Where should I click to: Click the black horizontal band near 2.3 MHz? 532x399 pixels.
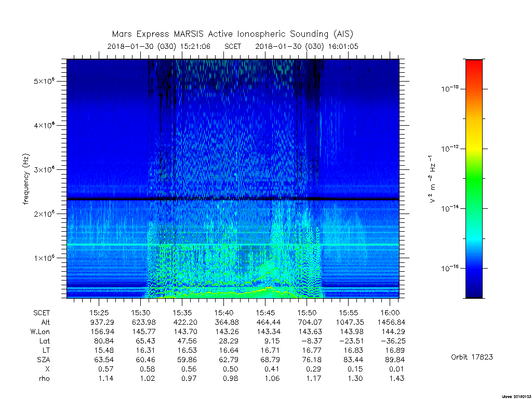click(x=233, y=199)
